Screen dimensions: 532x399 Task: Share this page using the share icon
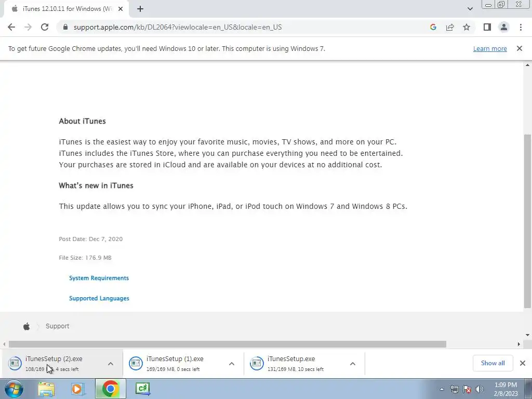(x=450, y=27)
